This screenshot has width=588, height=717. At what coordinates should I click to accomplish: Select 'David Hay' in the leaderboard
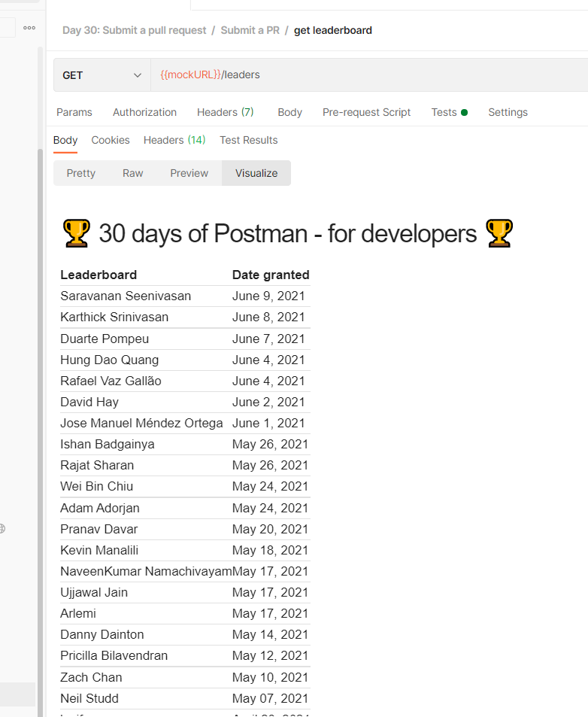coord(89,403)
